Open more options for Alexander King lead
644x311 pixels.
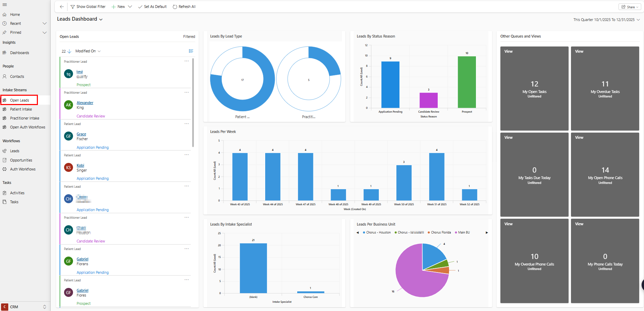click(186, 93)
